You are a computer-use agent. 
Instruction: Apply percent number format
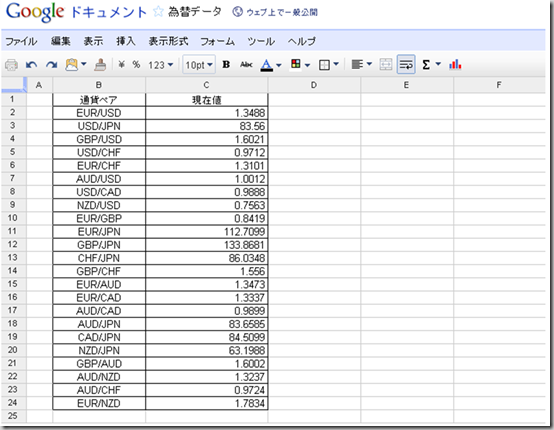pyautogui.click(x=136, y=65)
